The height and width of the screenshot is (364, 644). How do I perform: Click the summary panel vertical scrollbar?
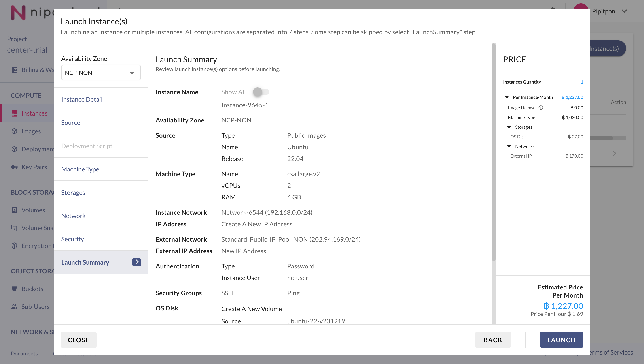494,152
